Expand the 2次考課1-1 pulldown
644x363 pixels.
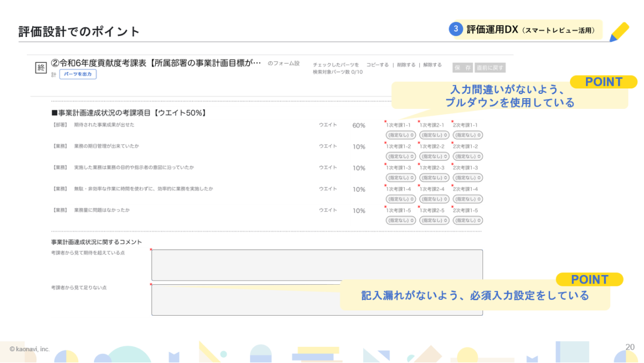click(467, 135)
